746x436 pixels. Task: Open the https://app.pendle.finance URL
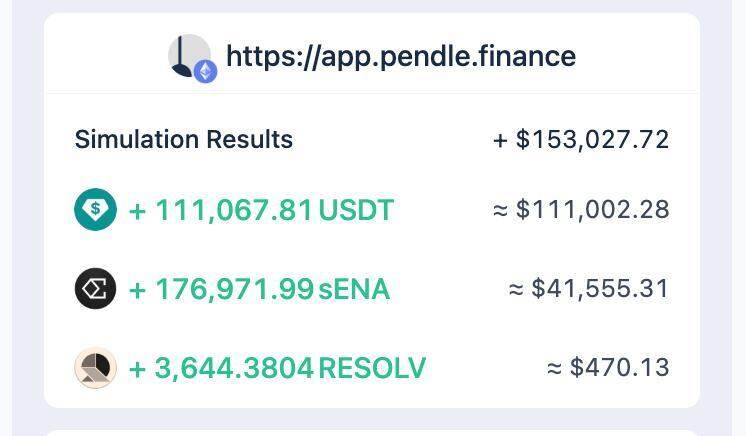click(401, 56)
